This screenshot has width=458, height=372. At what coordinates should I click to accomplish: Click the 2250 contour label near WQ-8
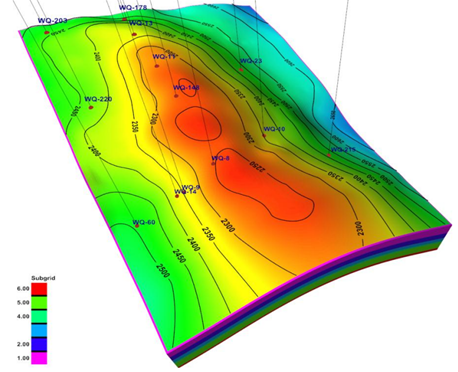pyautogui.click(x=258, y=166)
